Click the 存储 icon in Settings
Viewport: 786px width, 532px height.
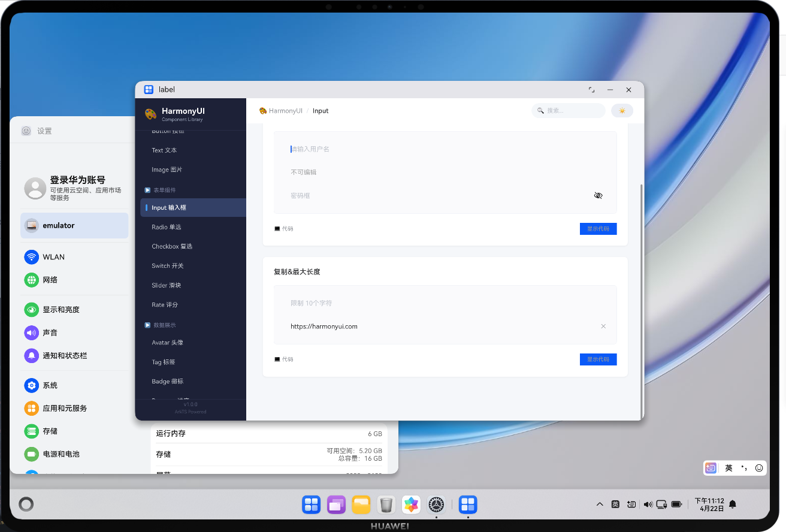[x=31, y=431]
